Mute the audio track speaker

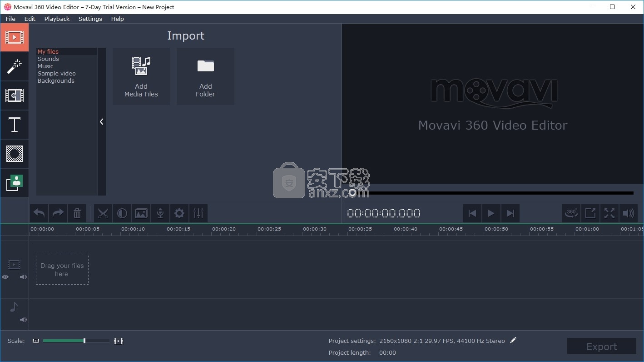pyautogui.click(x=23, y=320)
